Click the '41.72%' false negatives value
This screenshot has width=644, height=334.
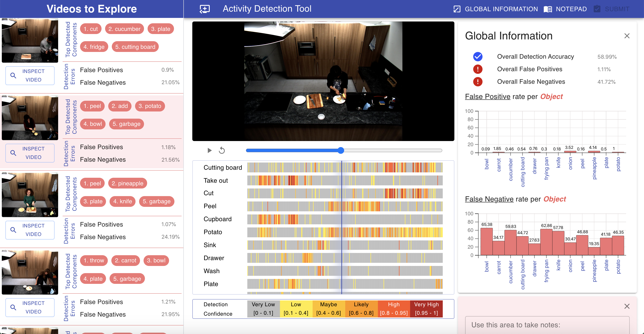[x=606, y=82]
